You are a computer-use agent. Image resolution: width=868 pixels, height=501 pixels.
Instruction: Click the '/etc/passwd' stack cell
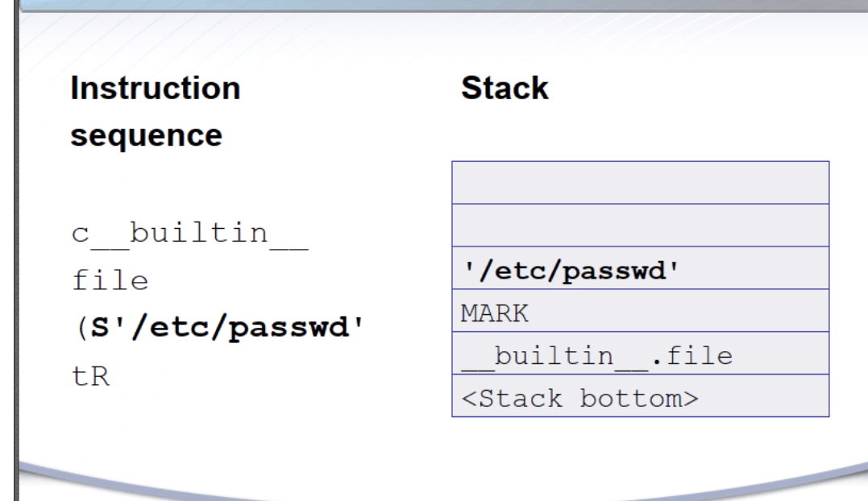[640, 268]
